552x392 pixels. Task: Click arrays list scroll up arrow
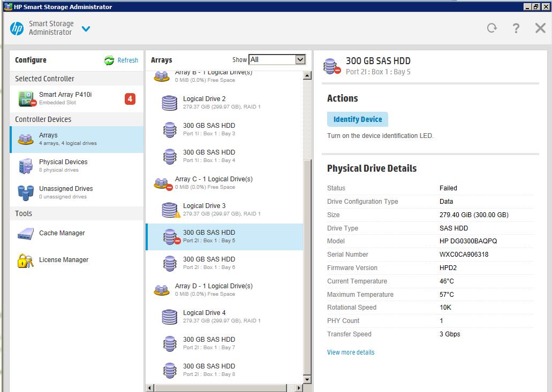[x=307, y=75]
